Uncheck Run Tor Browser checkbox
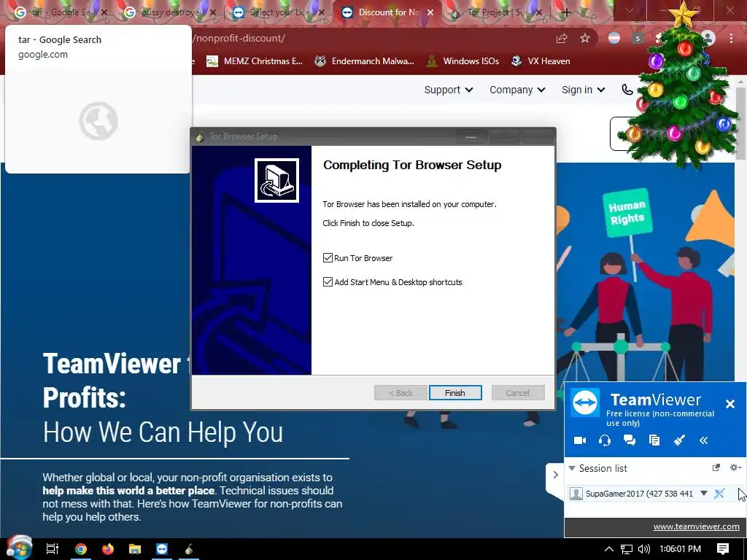 point(328,257)
